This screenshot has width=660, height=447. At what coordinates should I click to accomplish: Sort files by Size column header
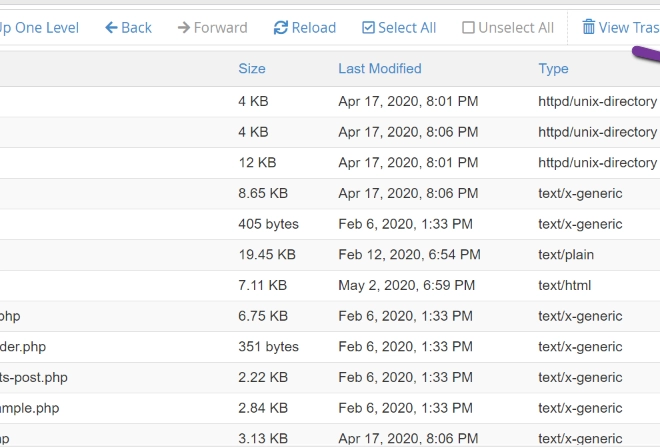click(252, 69)
